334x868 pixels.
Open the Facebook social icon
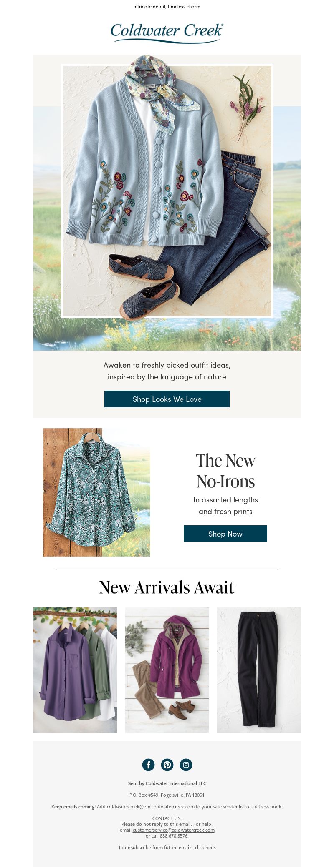[x=148, y=765]
